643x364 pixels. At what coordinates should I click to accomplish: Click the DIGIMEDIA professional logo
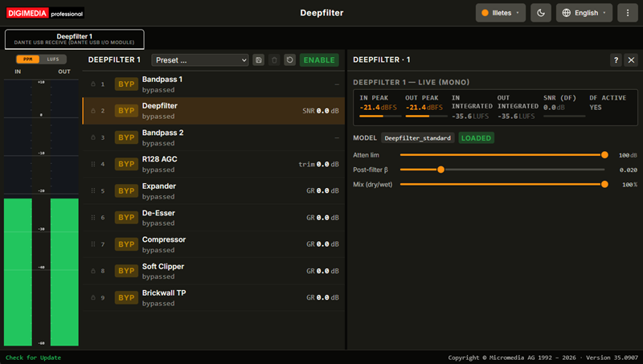point(45,13)
